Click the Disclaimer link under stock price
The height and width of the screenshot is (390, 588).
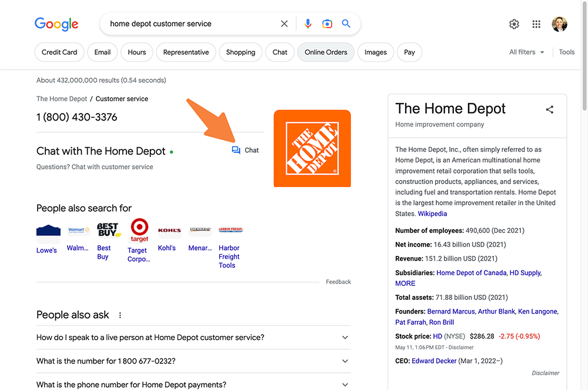tap(461, 348)
